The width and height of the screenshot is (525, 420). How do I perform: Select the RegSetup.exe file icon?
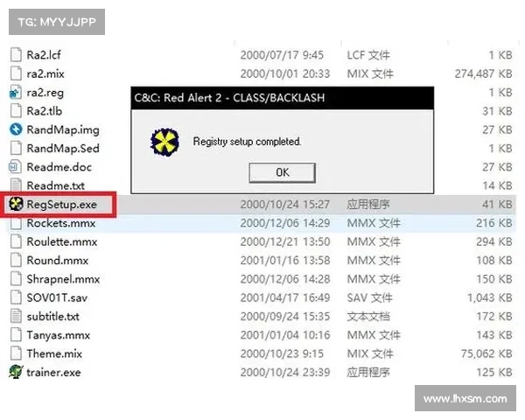coord(15,205)
